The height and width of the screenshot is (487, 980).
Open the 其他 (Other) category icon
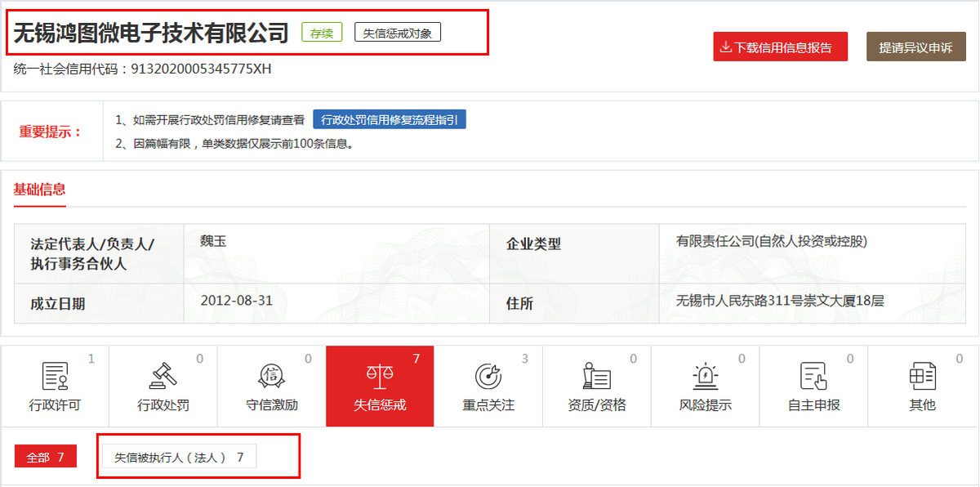(922, 377)
